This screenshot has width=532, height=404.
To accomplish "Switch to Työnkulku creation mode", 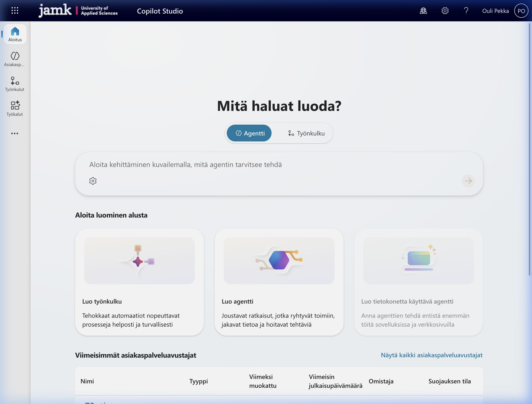I will pos(306,133).
